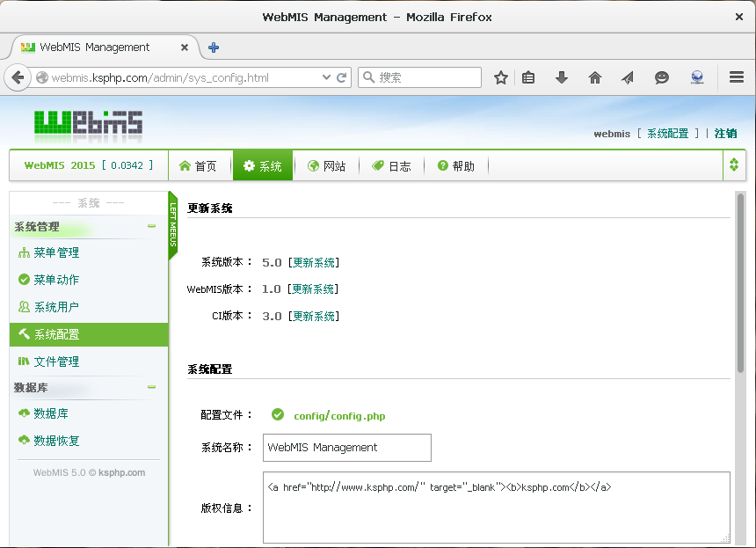This screenshot has height=548, width=756.
Task: Open 菜单管理 in the sidebar
Action: coord(56,252)
